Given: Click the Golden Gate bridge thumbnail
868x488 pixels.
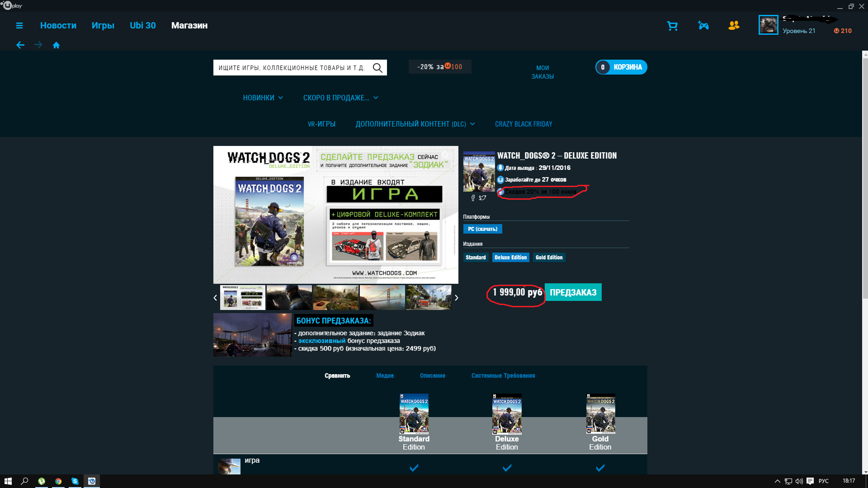Looking at the screenshot, I should pyautogui.click(x=382, y=297).
